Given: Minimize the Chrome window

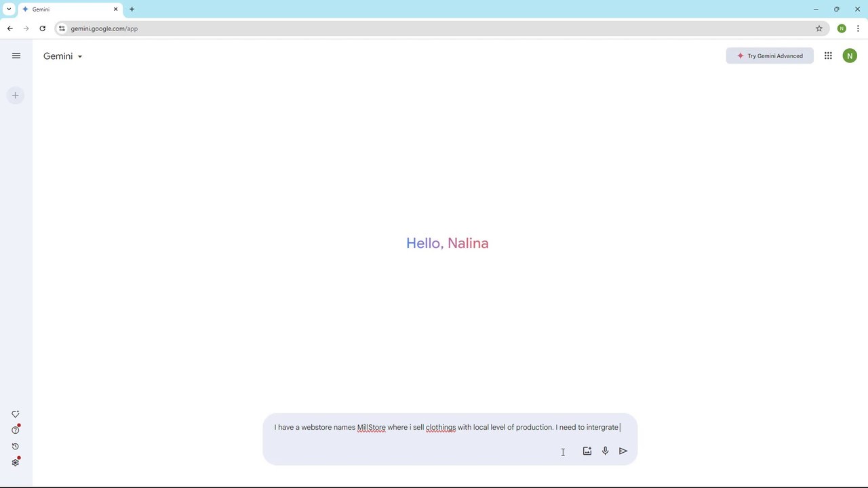Looking at the screenshot, I should click(816, 9).
